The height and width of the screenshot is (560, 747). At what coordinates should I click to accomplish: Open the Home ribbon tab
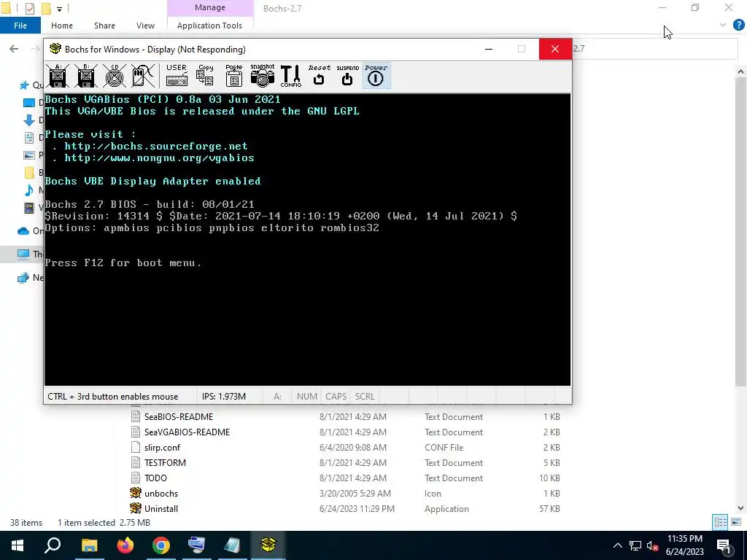click(x=62, y=26)
